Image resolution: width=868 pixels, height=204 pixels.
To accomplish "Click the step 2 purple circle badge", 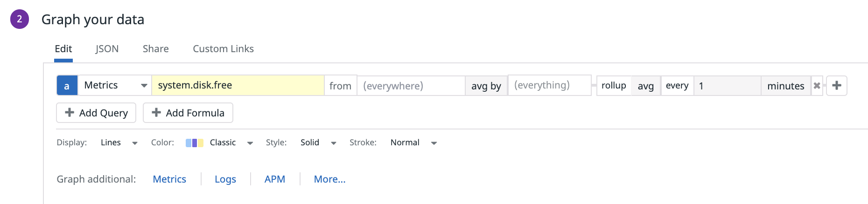I will click(x=20, y=19).
